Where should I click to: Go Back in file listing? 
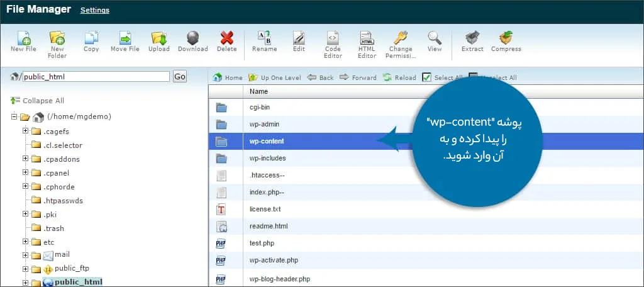[320, 77]
